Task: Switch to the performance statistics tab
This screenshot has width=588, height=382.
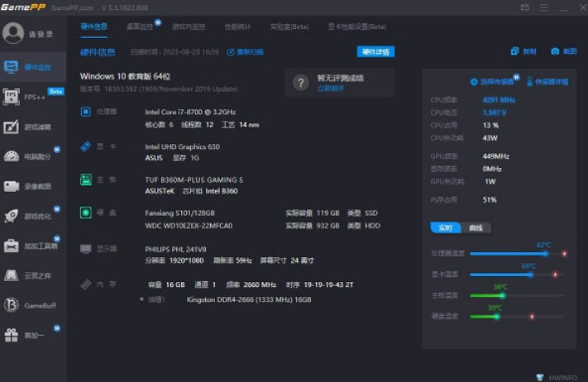Action: point(237,26)
